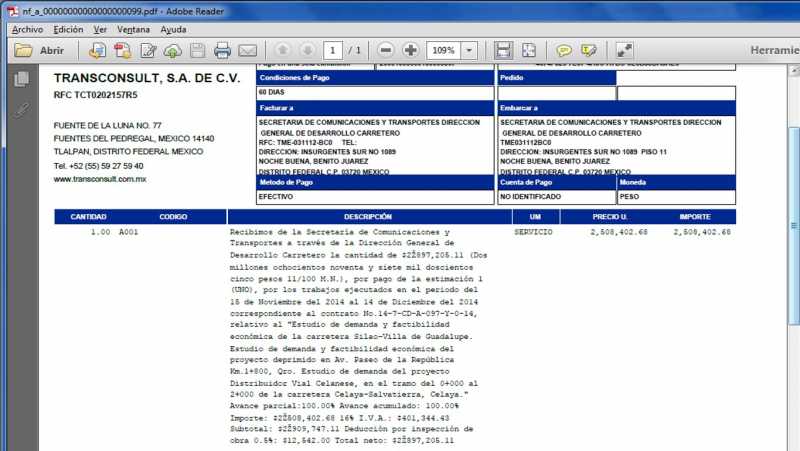Click the cloud upload icon
Image resolution: width=800 pixels, height=451 pixels.
tap(172, 50)
